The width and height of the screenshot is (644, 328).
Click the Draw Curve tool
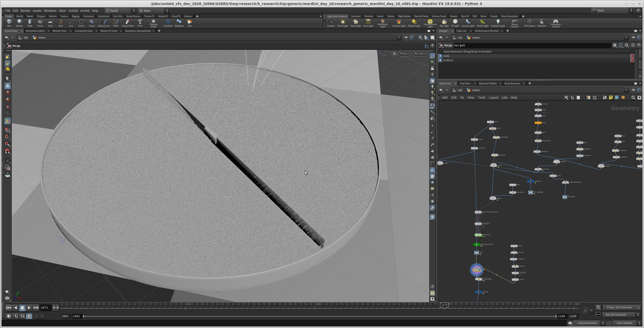pos(104,23)
